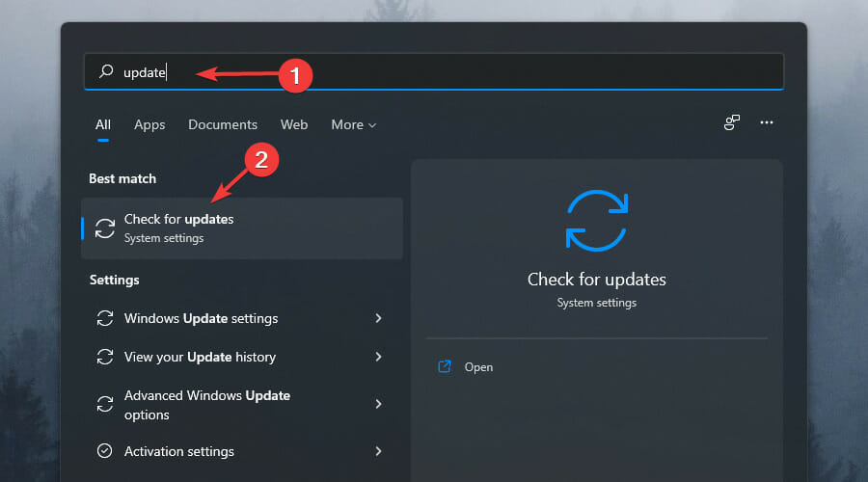Click the Activation settings checkmark icon
868x482 pixels.
click(x=104, y=451)
